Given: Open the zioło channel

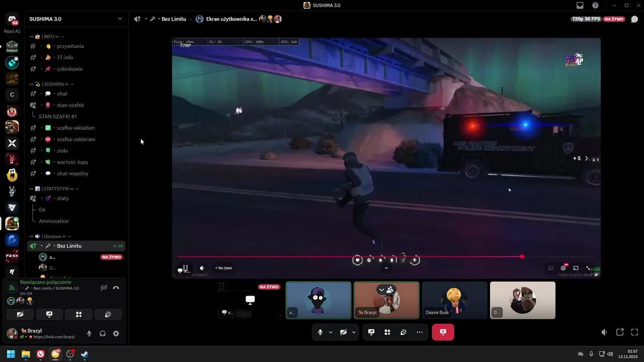Looking at the screenshot, I should (76, 150).
